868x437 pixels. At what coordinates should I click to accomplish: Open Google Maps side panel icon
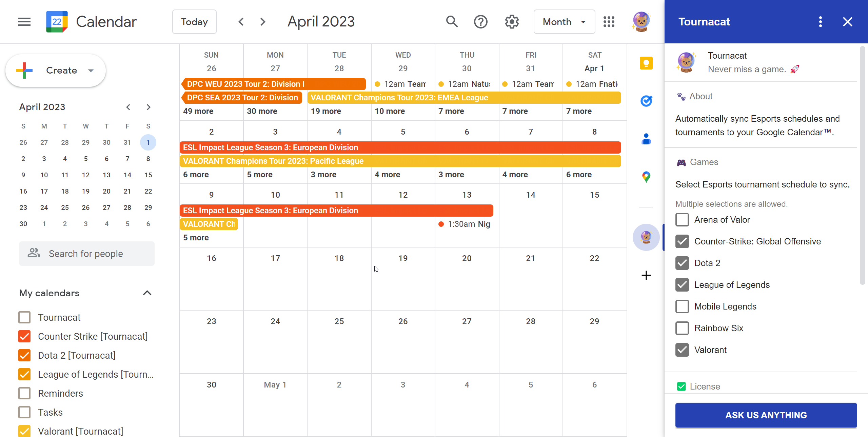click(646, 177)
